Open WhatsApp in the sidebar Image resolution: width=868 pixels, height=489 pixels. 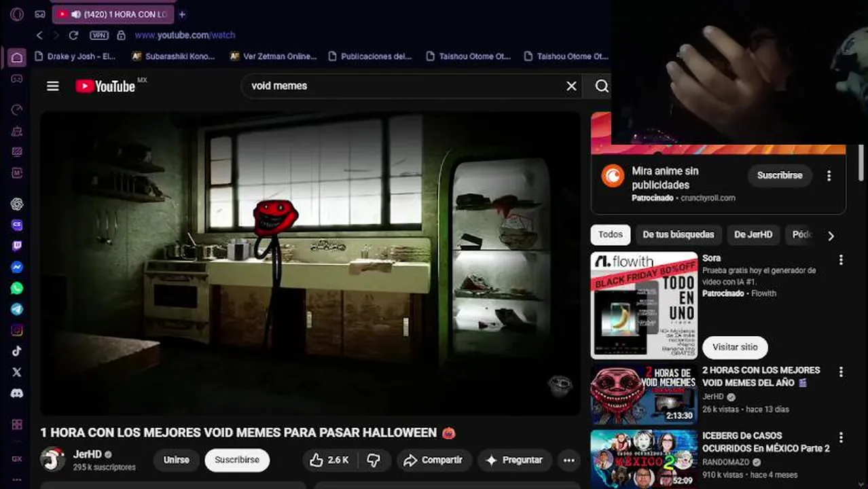point(17,288)
